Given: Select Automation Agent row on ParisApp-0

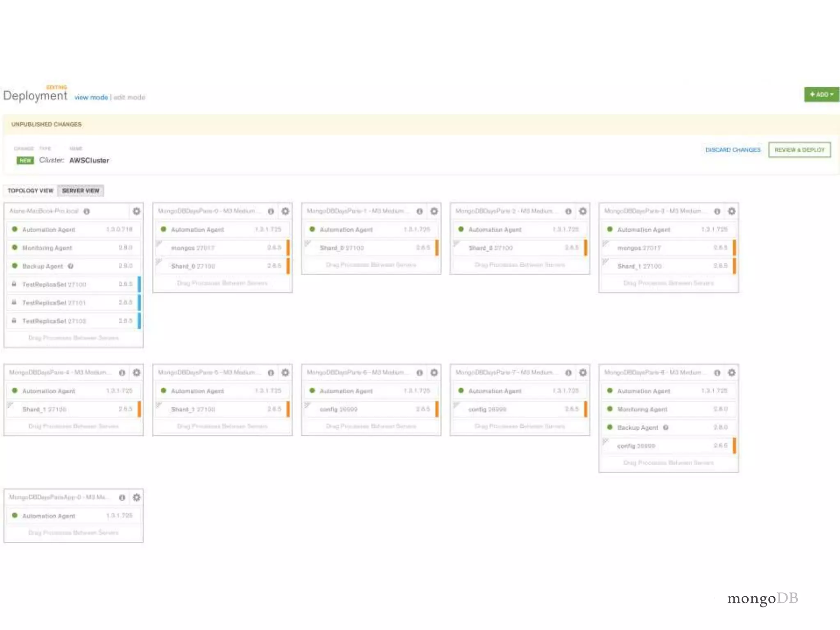Looking at the screenshot, I should pyautogui.click(x=74, y=516).
